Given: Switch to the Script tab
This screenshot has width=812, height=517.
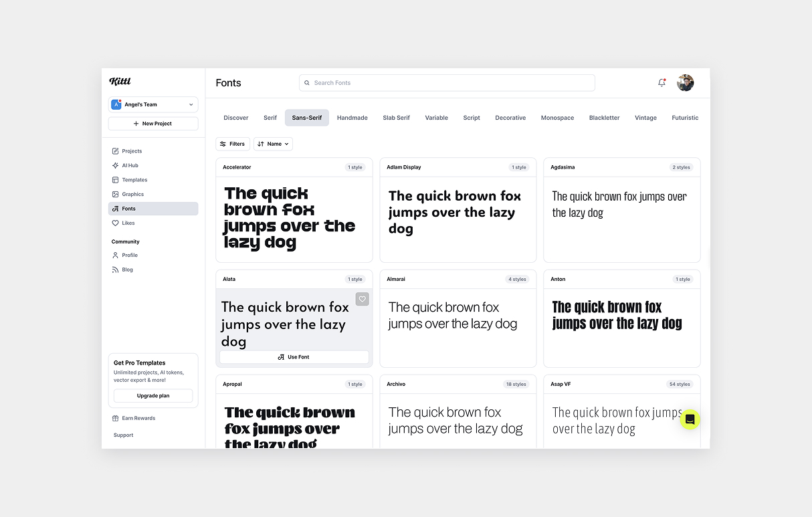Looking at the screenshot, I should [472, 118].
